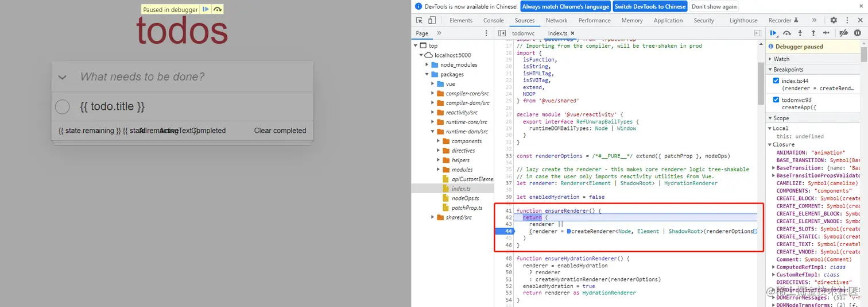Image resolution: width=868 pixels, height=307 pixels.
Task: Hide the debugger sidebar icon
Action: [x=758, y=33]
